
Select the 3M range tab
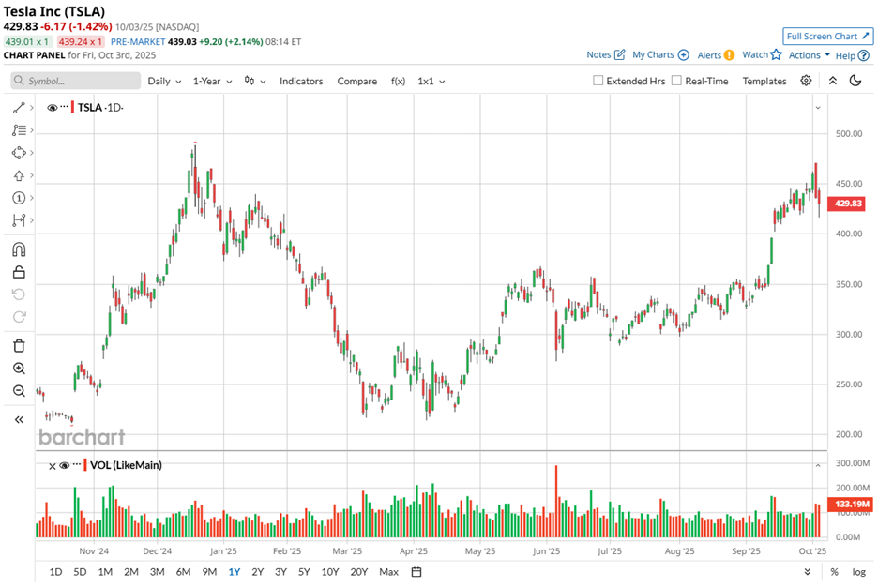(157, 572)
